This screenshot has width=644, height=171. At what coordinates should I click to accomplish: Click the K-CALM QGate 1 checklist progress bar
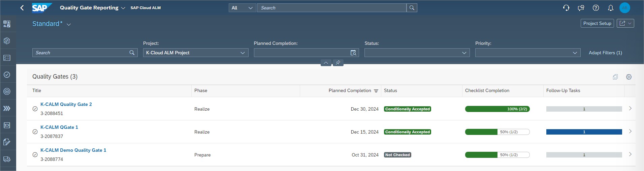[497, 132]
